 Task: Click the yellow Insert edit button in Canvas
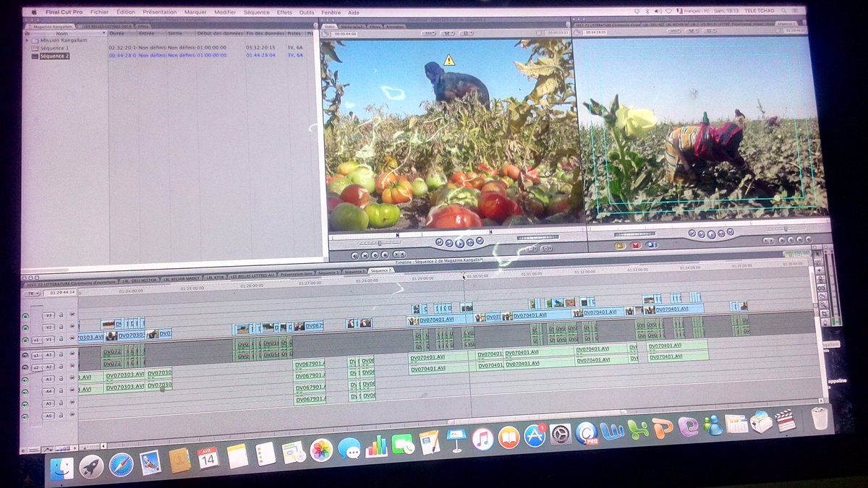tap(620, 245)
